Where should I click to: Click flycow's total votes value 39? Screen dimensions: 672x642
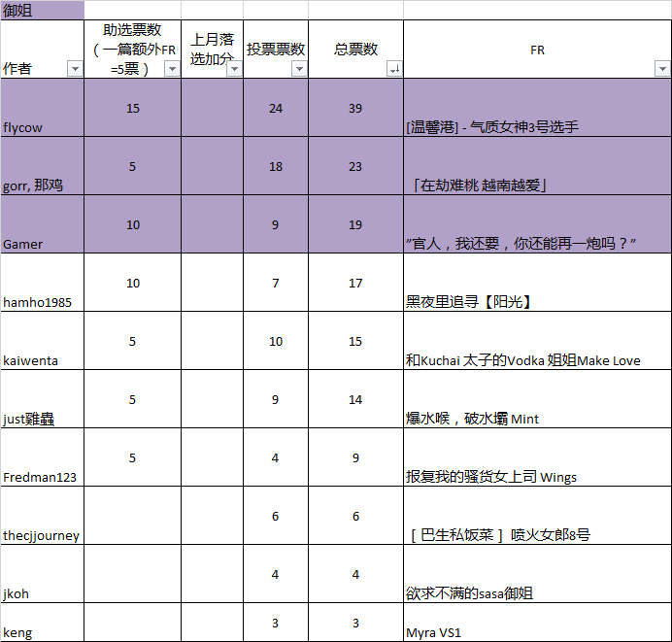click(x=355, y=108)
